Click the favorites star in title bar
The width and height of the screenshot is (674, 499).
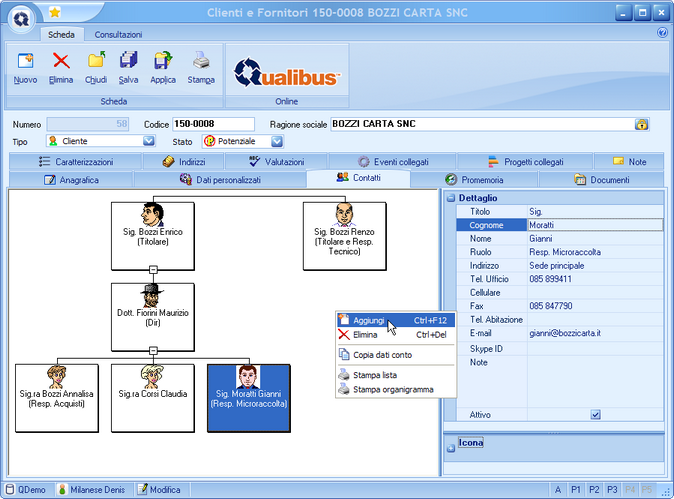tap(54, 12)
